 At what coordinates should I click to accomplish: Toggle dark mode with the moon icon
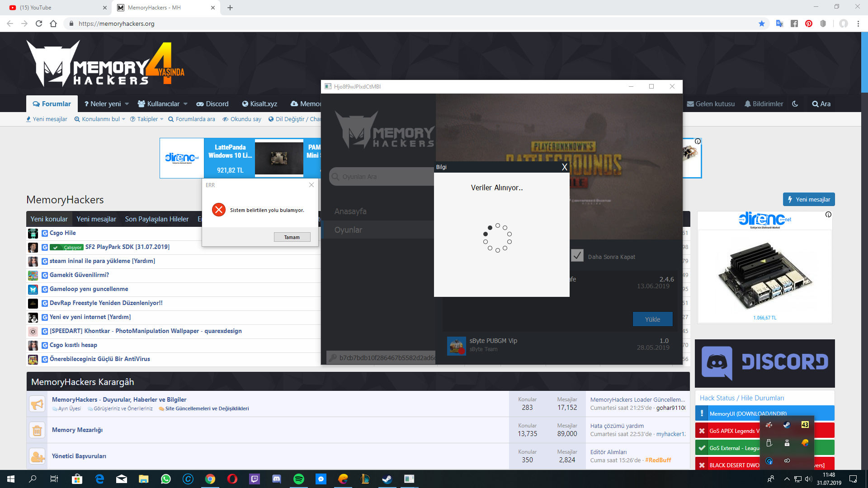[x=795, y=104]
